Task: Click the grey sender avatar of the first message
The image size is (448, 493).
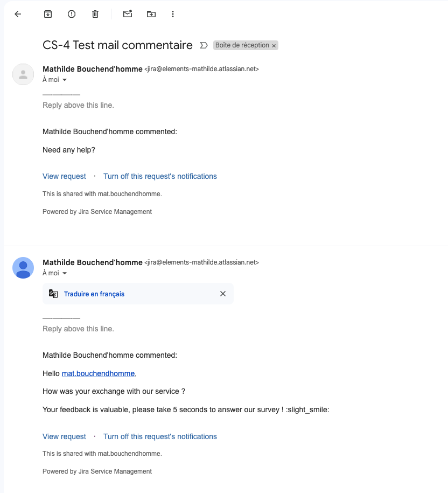Action: pos(23,74)
